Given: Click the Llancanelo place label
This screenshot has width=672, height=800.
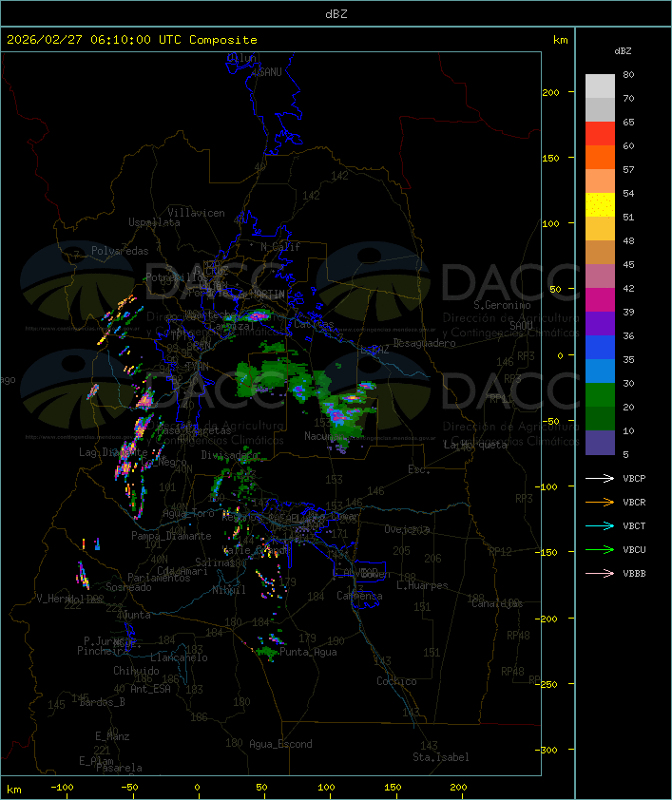Looking at the screenshot, I should tap(179, 657).
